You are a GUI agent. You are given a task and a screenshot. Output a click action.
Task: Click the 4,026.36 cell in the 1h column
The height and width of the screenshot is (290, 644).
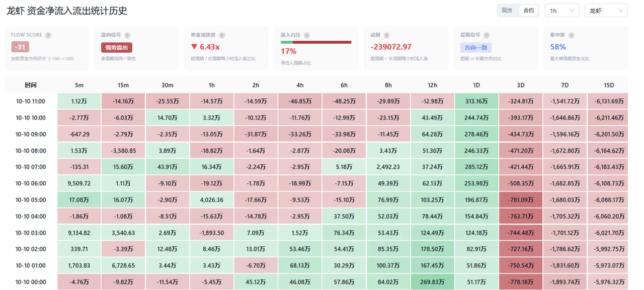tap(212, 200)
